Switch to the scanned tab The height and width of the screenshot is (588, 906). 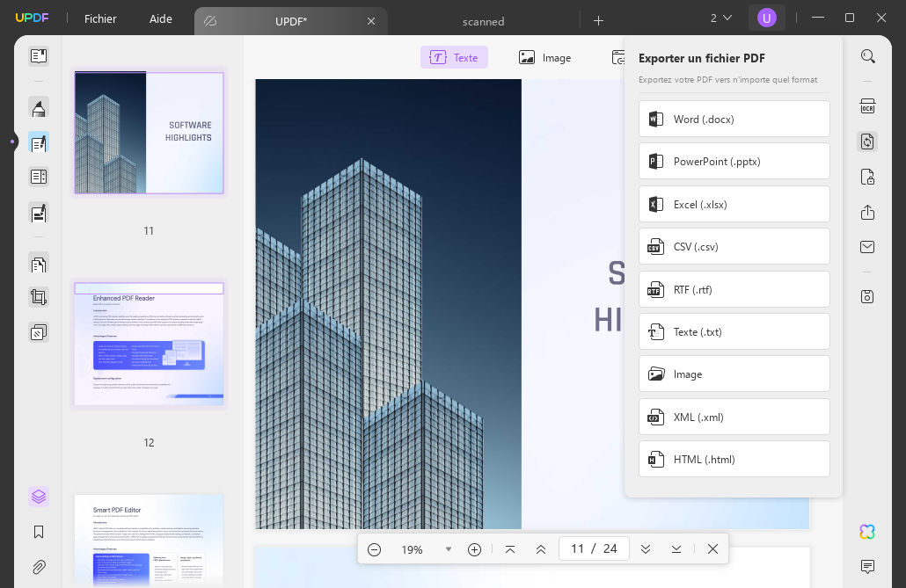click(x=483, y=21)
